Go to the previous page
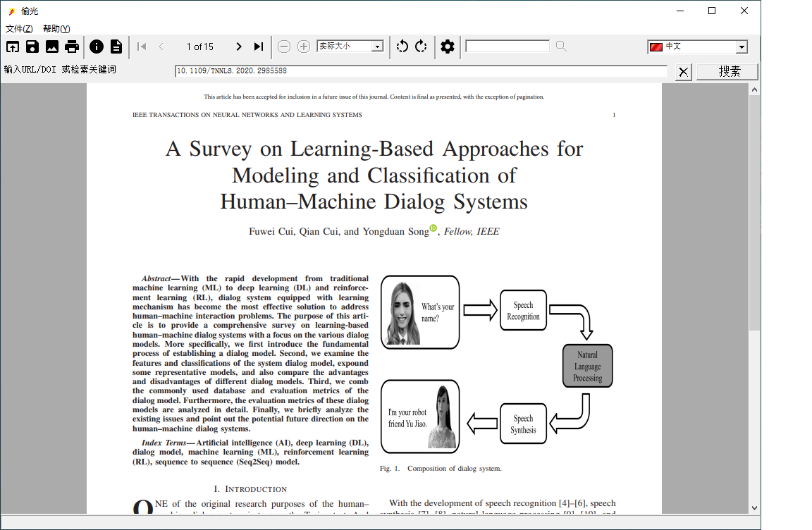 161,47
